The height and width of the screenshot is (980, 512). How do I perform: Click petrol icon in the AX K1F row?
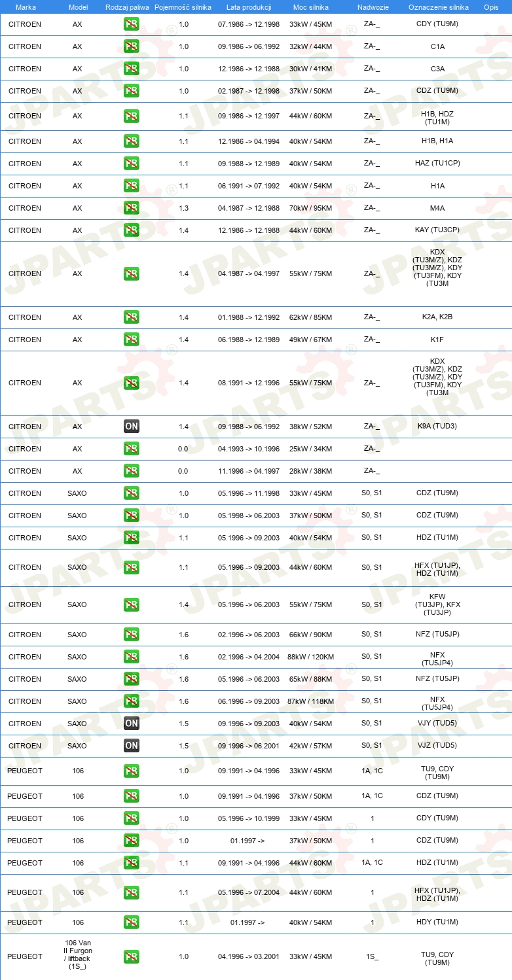131,340
